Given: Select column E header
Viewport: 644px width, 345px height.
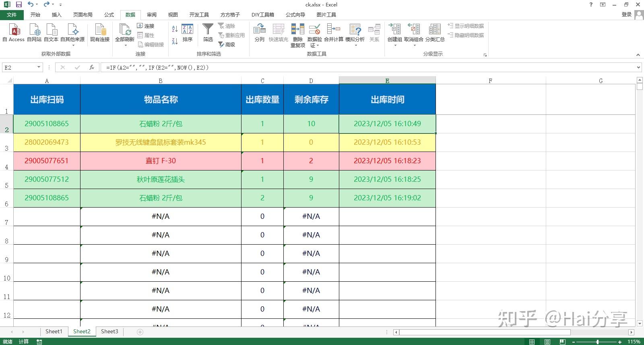Looking at the screenshot, I should pos(387,81).
